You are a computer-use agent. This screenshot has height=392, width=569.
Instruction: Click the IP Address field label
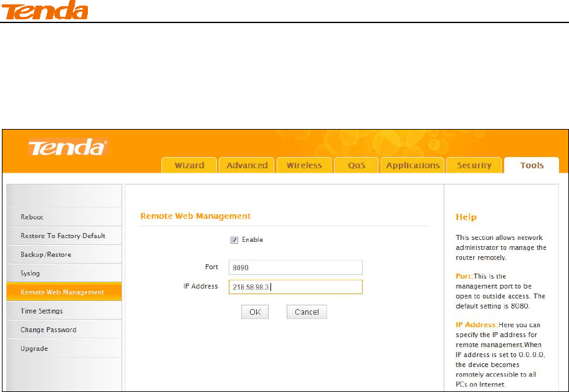coord(200,286)
